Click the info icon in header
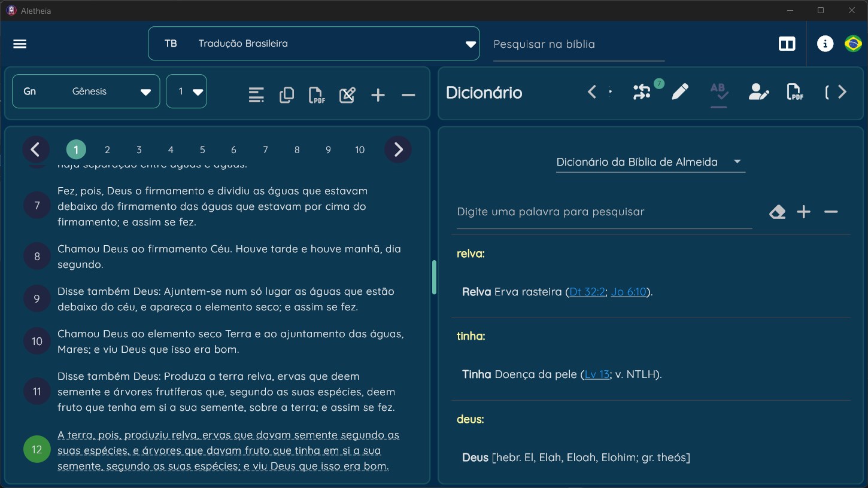Image resolution: width=868 pixels, height=488 pixels. tap(825, 44)
